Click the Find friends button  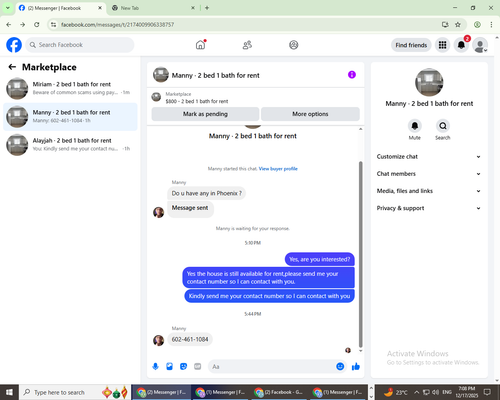411,45
